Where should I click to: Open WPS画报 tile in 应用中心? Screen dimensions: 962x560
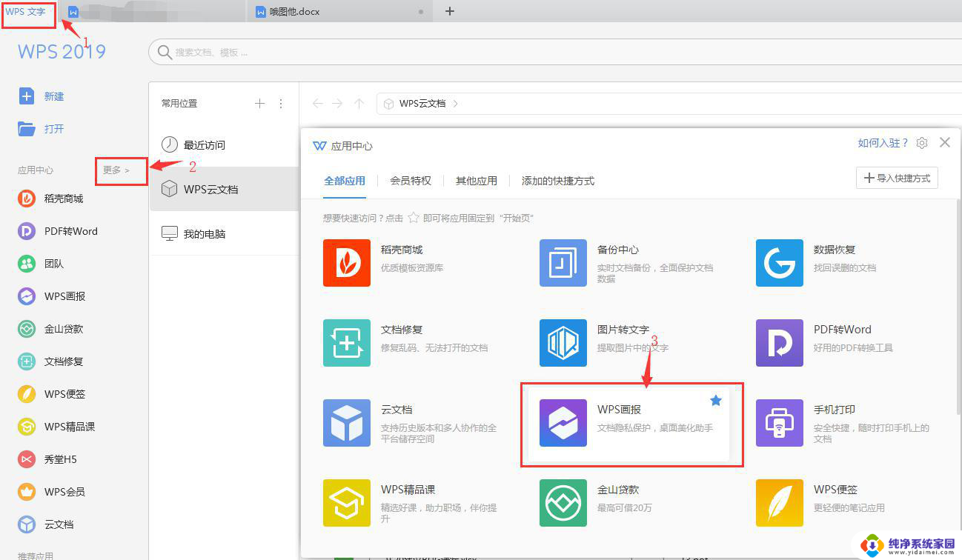click(627, 423)
